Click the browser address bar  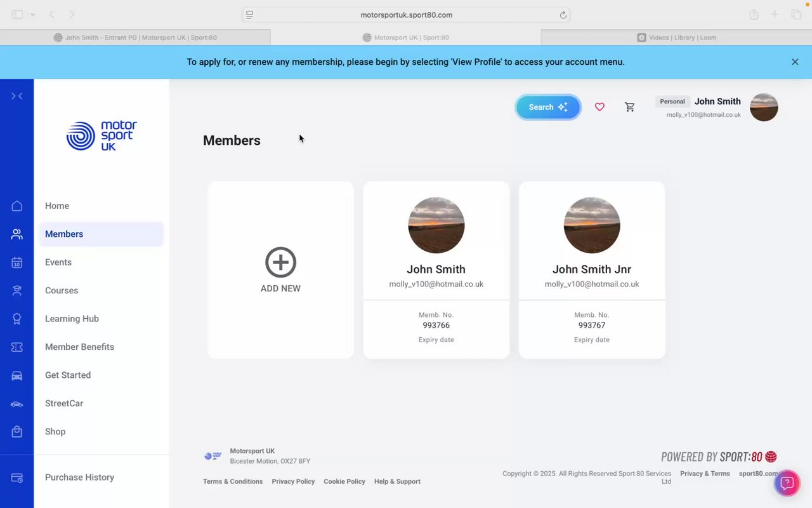[406, 15]
